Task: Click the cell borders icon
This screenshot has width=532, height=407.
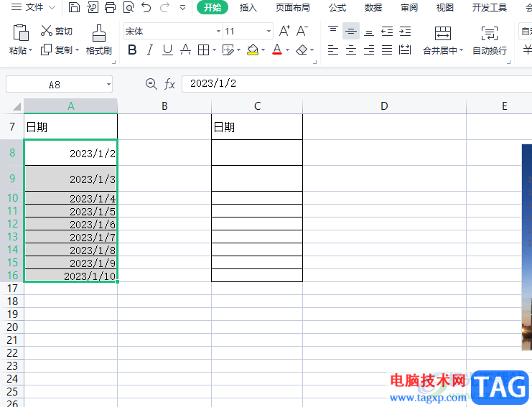Action: point(203,50)
